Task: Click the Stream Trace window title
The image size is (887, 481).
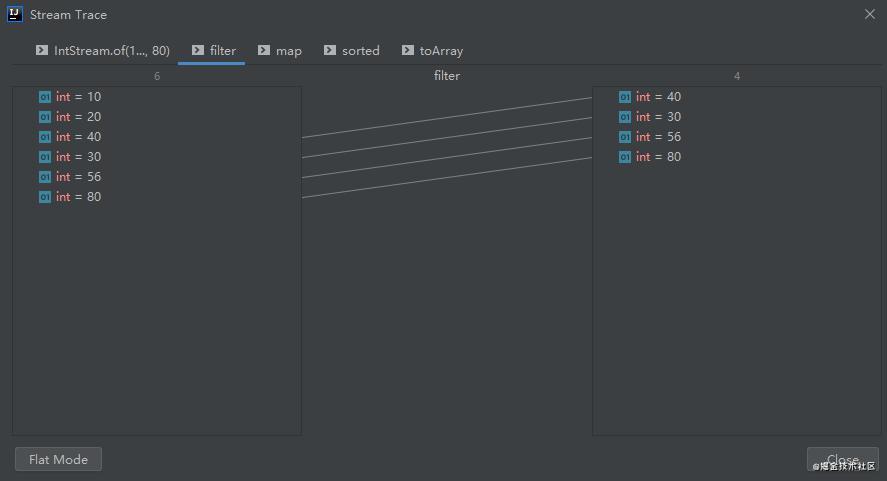Action: pos(68,15)
